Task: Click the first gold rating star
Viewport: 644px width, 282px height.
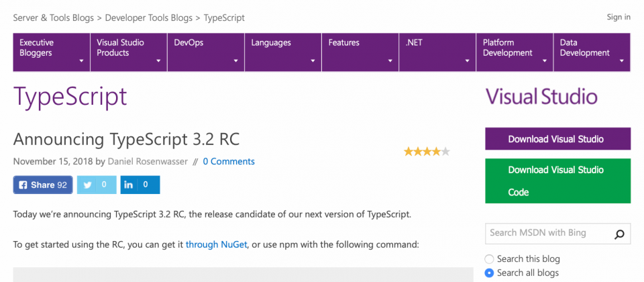Action: [409, 152]
